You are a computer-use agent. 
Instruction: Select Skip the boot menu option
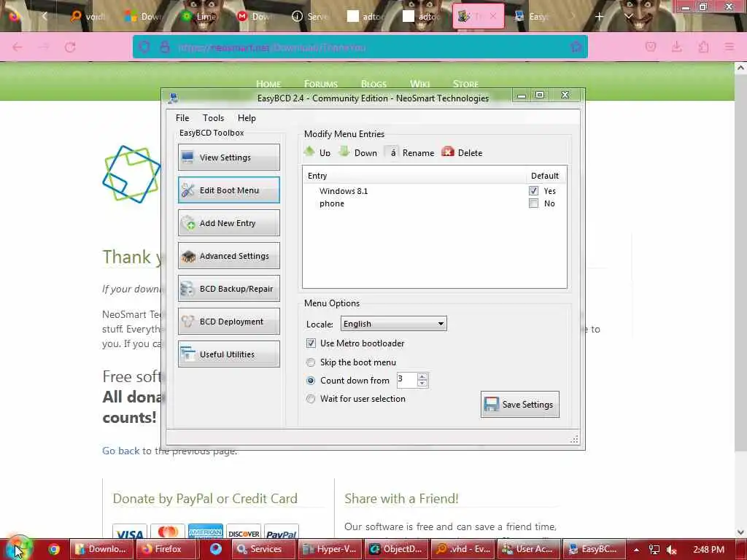pos(311,362)
